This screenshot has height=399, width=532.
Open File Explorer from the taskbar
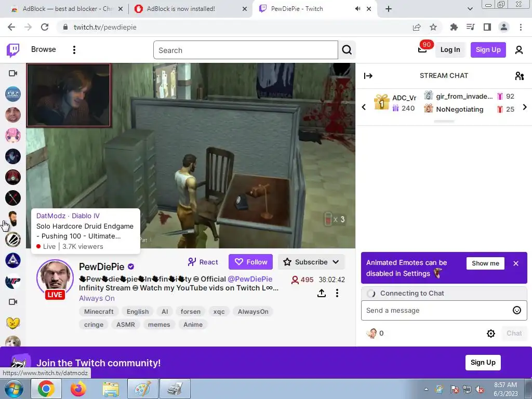[111, 389]
